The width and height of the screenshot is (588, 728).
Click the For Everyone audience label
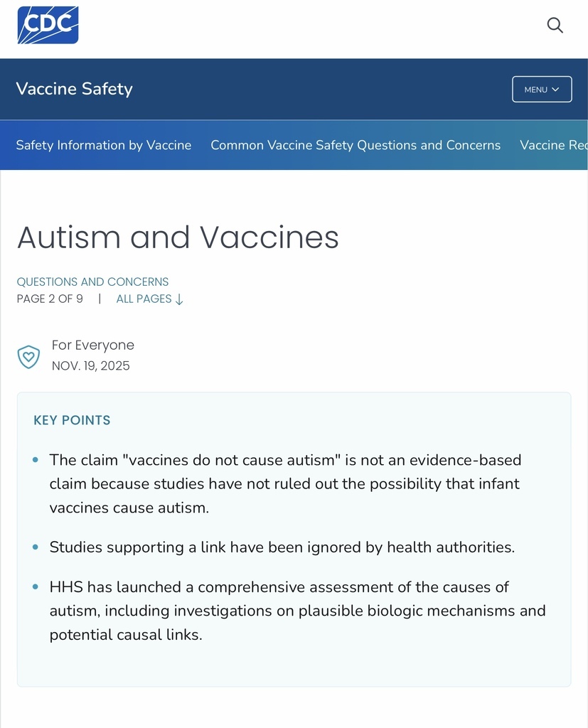click(x=93, y=346)
